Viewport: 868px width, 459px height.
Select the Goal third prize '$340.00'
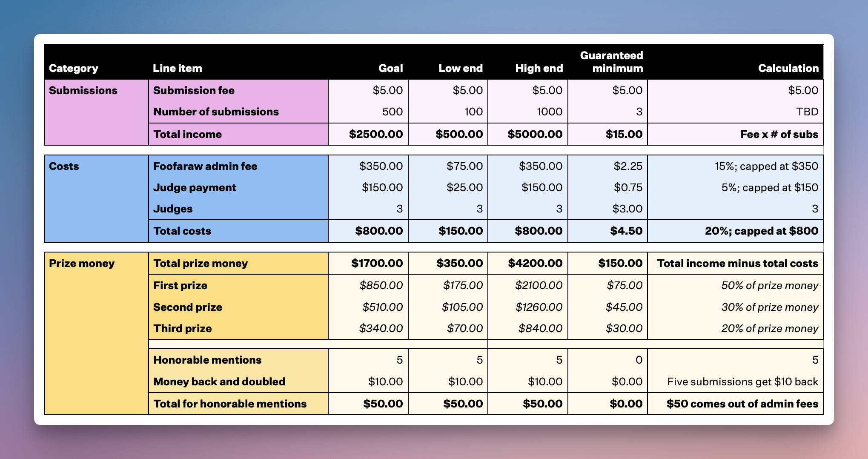coord(381,328)
